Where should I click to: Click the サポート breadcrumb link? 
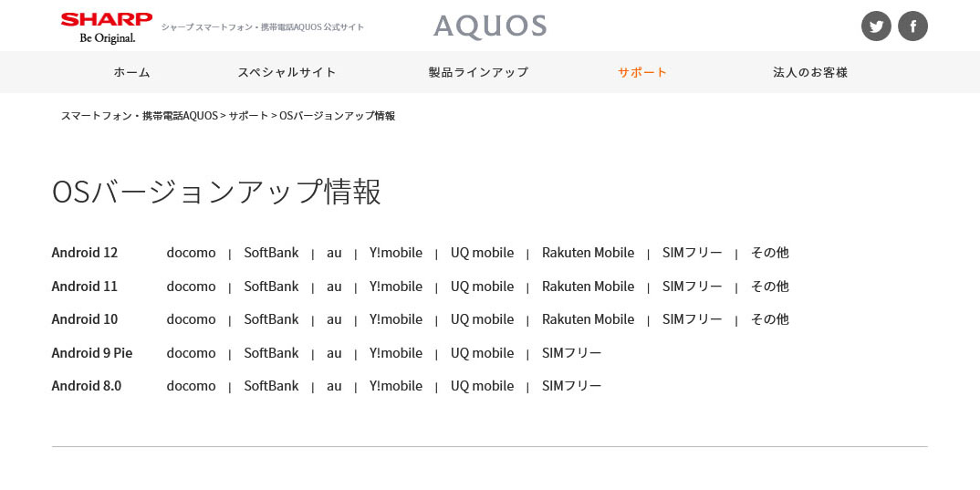tap(248, 116)
